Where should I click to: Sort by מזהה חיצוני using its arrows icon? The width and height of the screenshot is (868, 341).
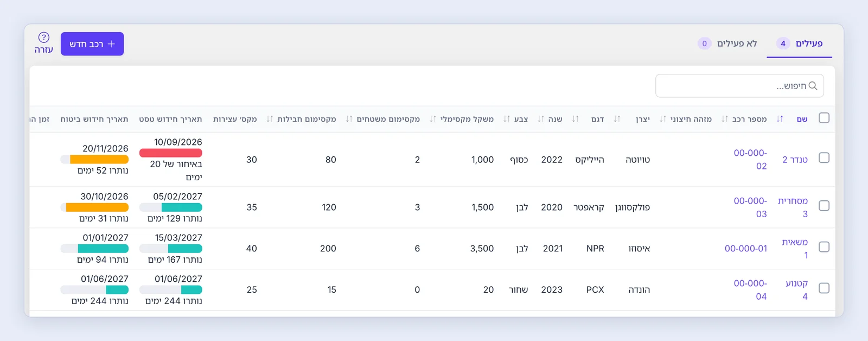[662, 119]
